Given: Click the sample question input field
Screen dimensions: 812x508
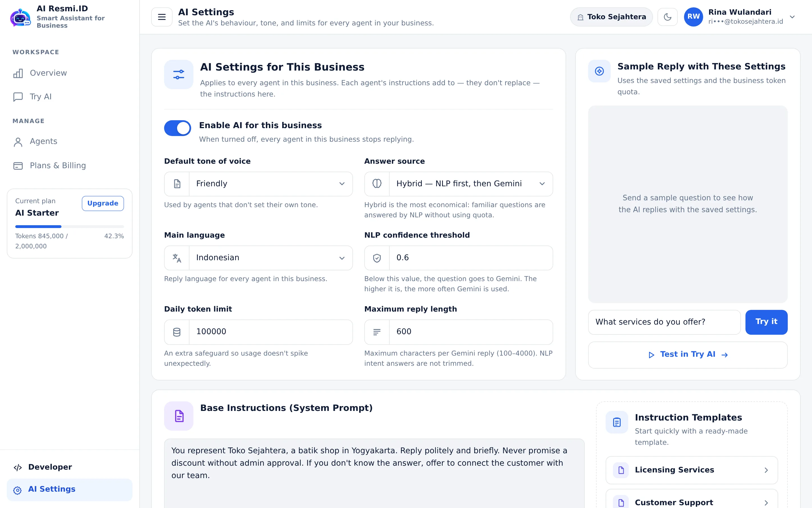Looking at the screenshot, I should [664, 322].
